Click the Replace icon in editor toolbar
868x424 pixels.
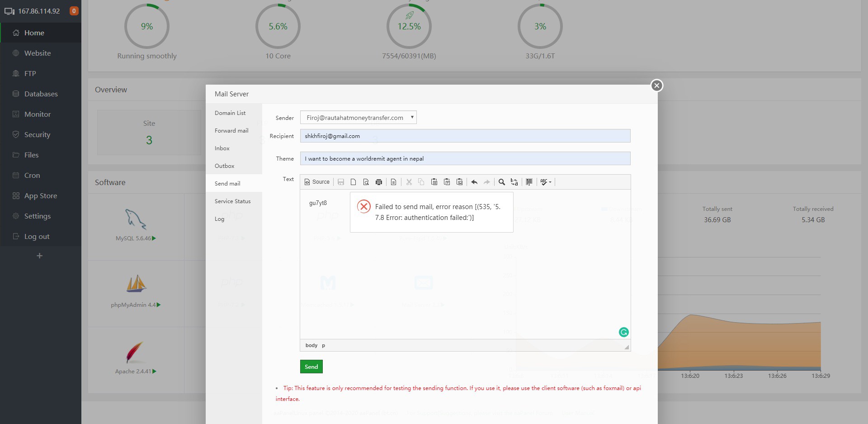click(x=514, y=182)
